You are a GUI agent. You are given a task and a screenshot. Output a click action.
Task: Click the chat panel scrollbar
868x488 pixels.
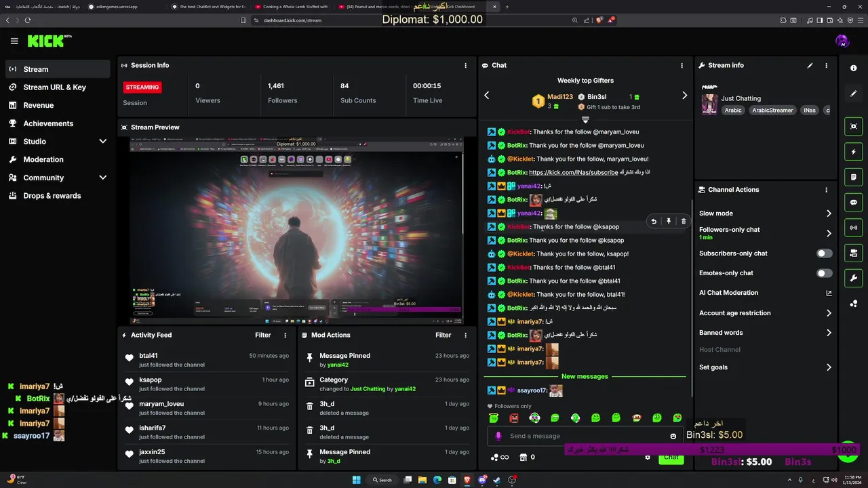pos(692,298)
